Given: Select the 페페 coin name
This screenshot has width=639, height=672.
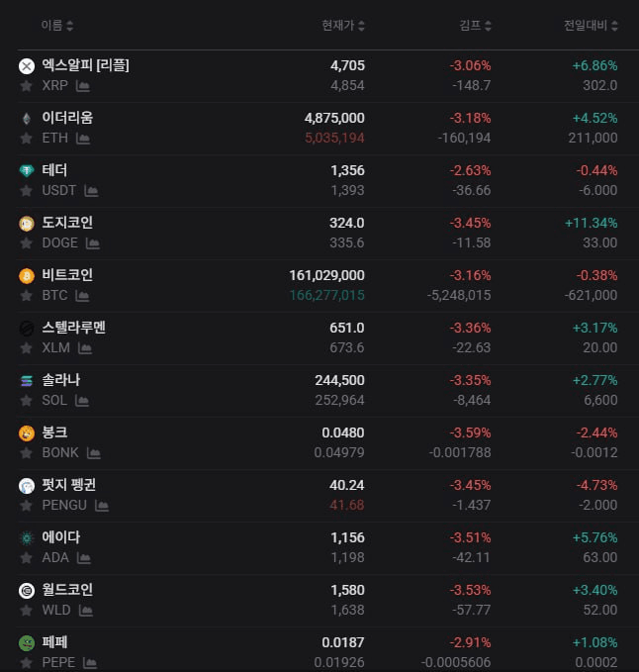Looking at the screenshot, I should (x=54, y=642).
